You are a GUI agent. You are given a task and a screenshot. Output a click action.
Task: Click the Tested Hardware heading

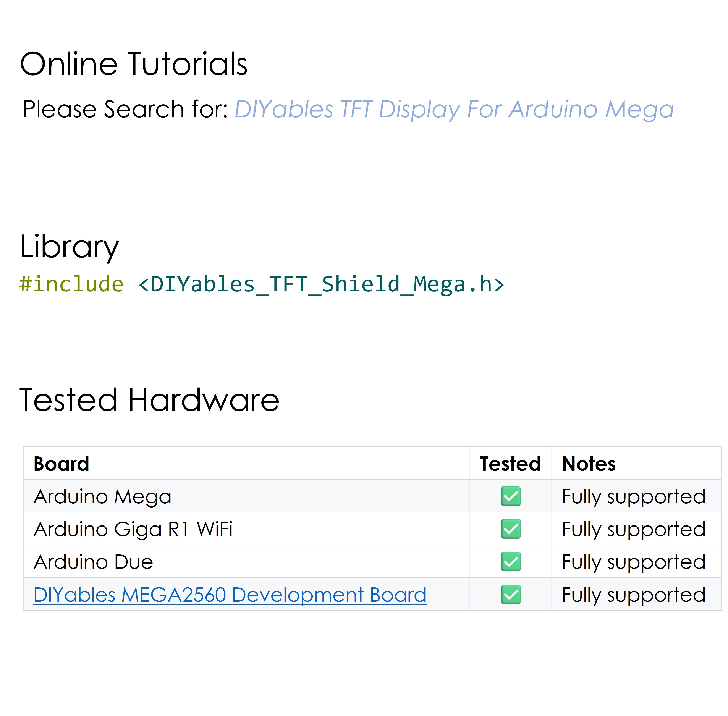coord(149,400)
